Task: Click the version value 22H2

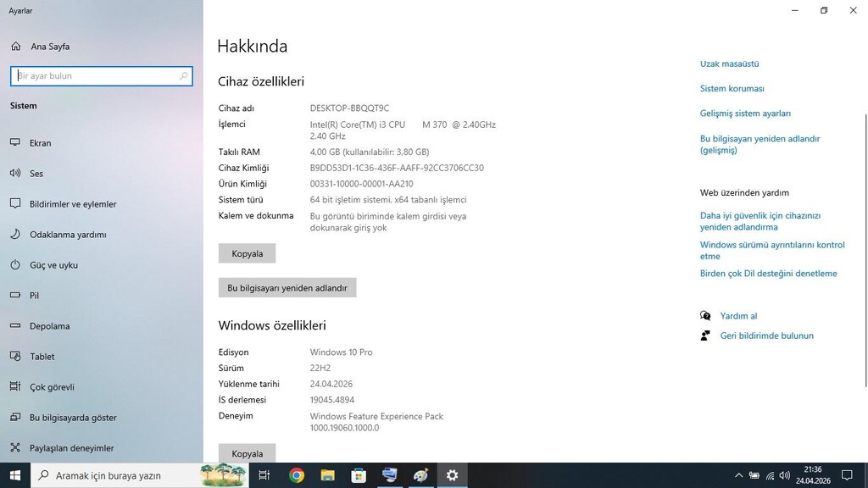Action: tap(320, 368)
